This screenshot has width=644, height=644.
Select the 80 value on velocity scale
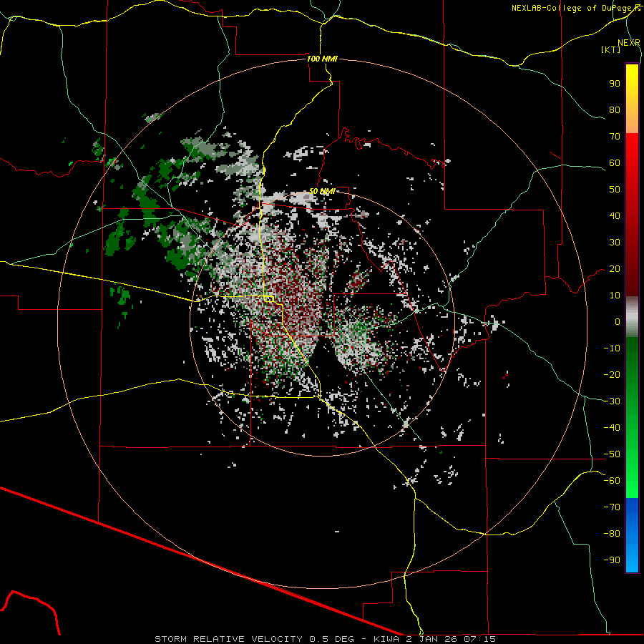point(615,109)
